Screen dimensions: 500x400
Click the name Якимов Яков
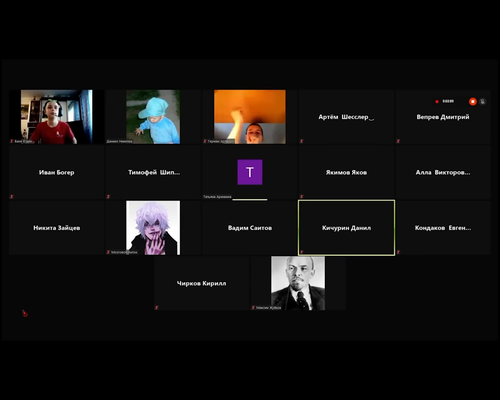click(x=346, y=172)
